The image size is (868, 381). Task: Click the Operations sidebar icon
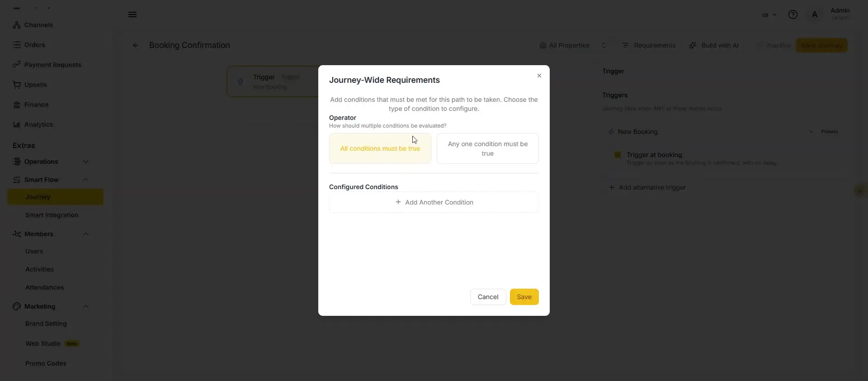click(17, 162)
